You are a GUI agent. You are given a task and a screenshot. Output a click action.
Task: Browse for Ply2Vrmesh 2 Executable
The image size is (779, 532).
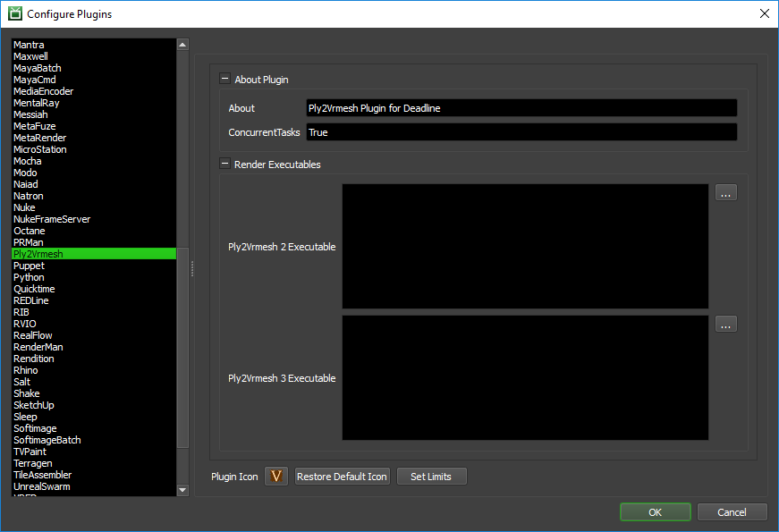point(726,193)
